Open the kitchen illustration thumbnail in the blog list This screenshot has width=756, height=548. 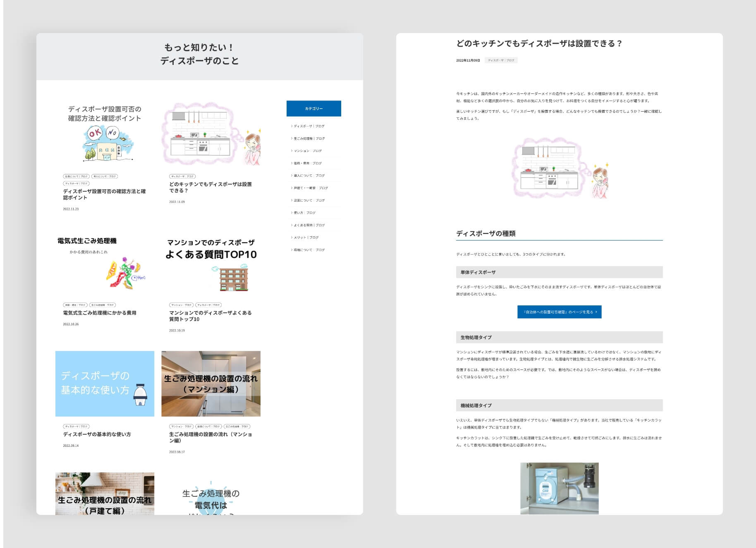pyautogui.click(x=211, y=133)
